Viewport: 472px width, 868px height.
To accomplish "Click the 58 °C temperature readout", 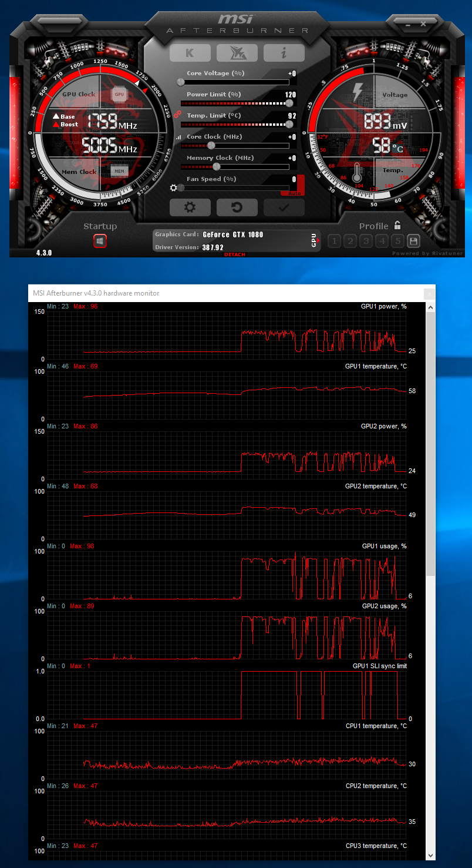I will click(388, 145).
